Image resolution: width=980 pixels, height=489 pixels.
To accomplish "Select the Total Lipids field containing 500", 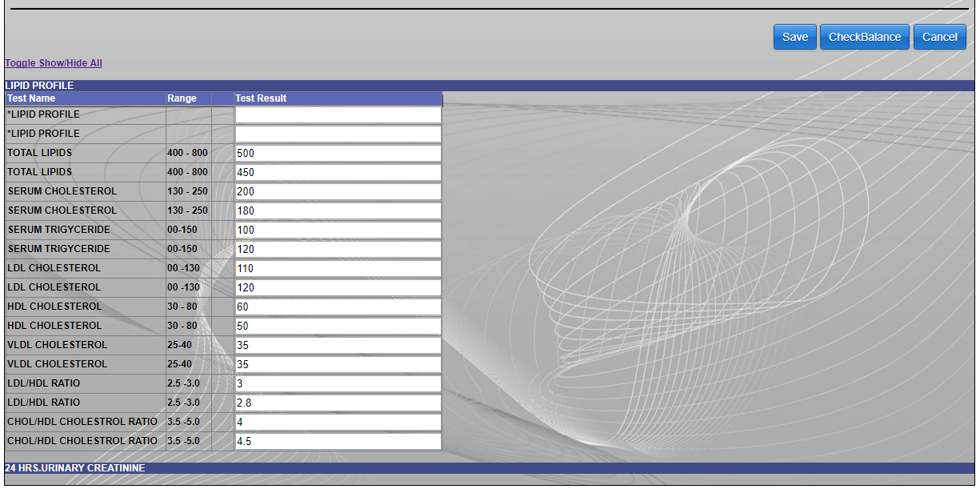I will (338, 153).
